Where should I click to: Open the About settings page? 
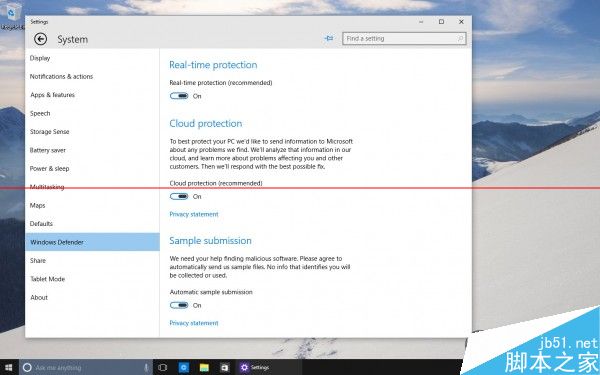pos(92,297)
